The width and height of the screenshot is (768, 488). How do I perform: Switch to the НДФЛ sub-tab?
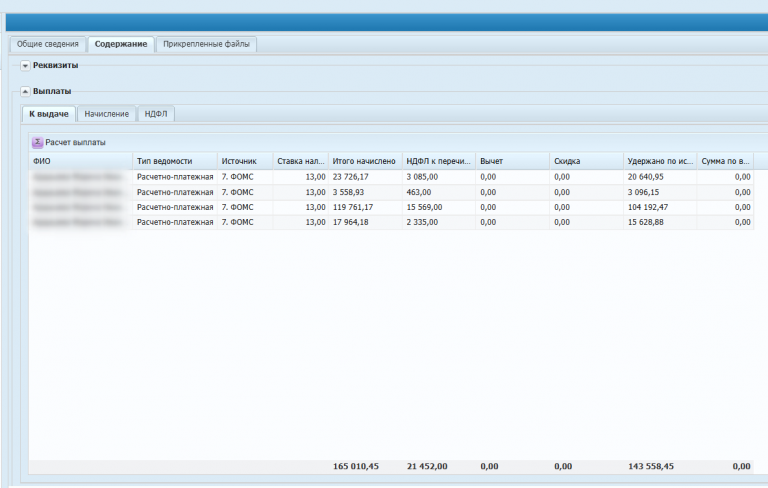(x=156, y=114)
